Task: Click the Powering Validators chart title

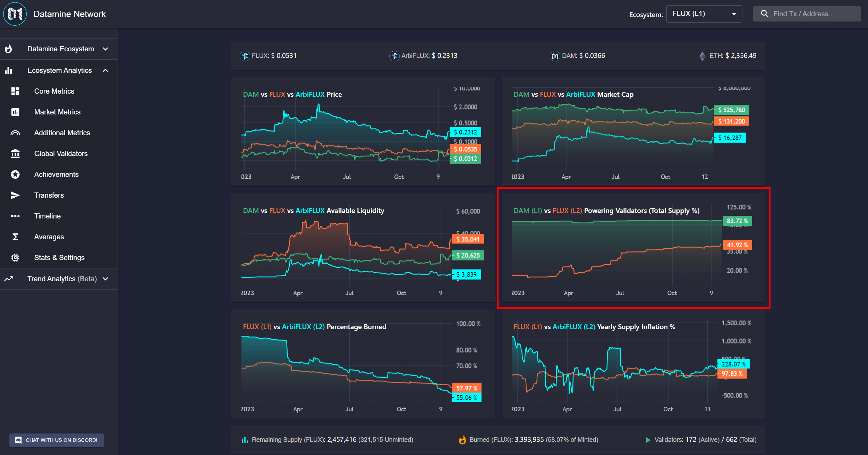Action: 606,211
